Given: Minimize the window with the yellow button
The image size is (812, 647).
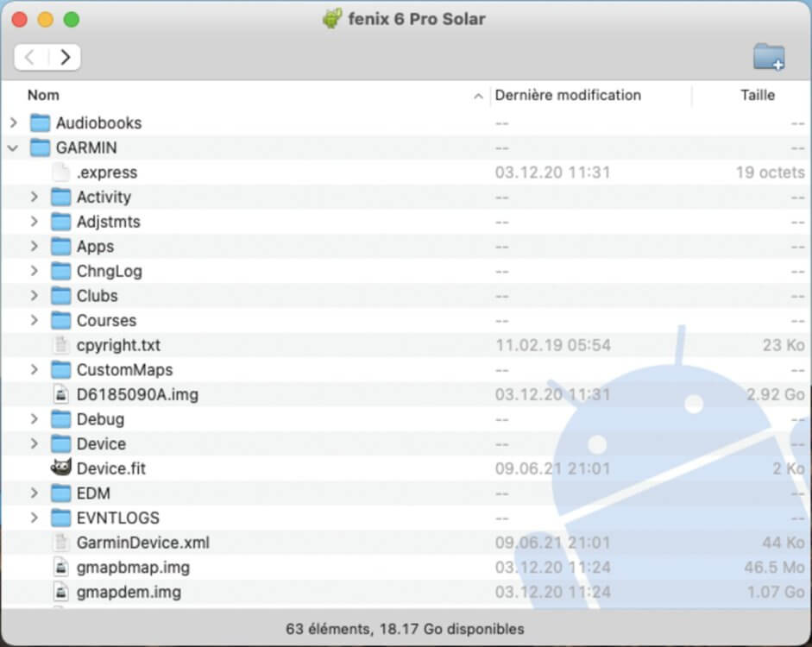Looking at the screenshot, I should [x=46, y=20].
